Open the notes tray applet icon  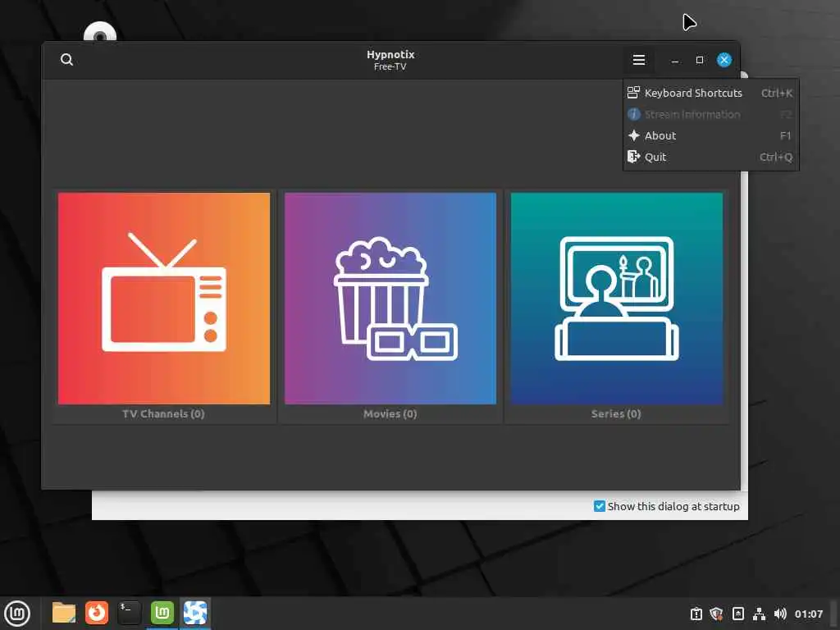(x=737, y=614)
